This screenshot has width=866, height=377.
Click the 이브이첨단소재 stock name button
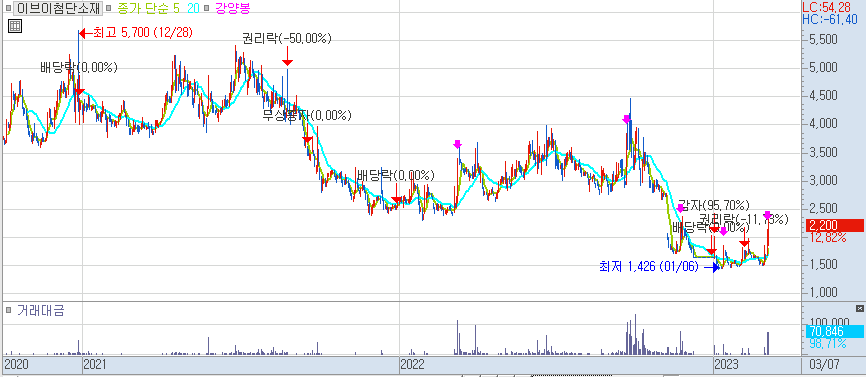click(58, 8)
